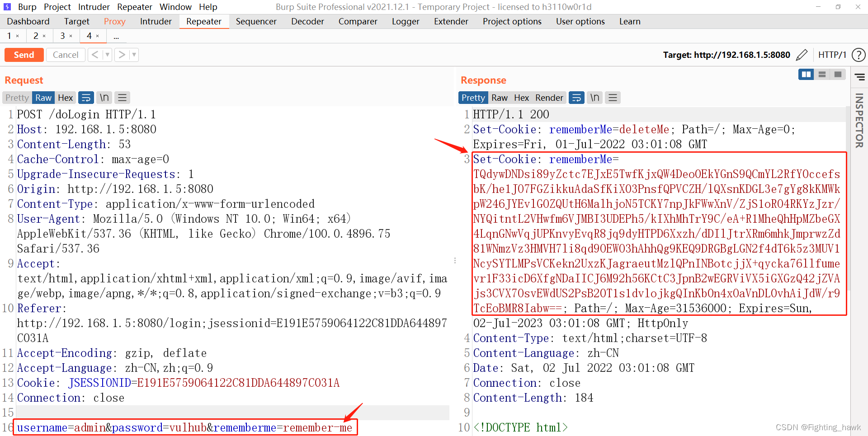Click the 'Content-Length: 184' response header
This screenshot has height=436, width=868.
[x=533, y=398]
